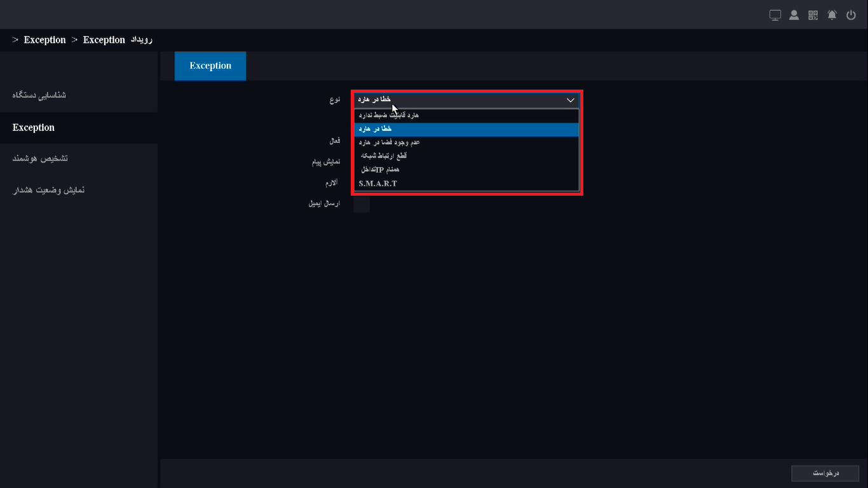Select option هارد قابلیت ضبط ندارد

click(x=466, y=116)
